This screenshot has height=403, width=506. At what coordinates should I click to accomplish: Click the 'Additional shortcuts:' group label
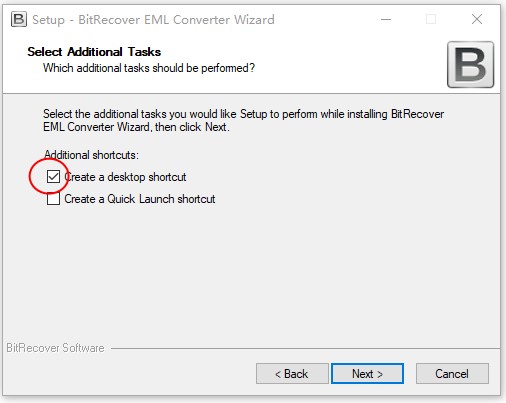click(x=91, y=155)
